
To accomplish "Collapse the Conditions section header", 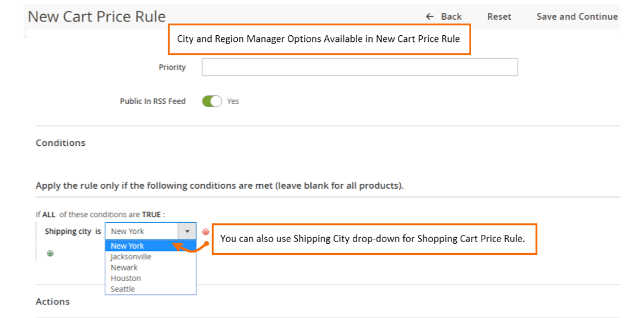I will coord(61,142).
